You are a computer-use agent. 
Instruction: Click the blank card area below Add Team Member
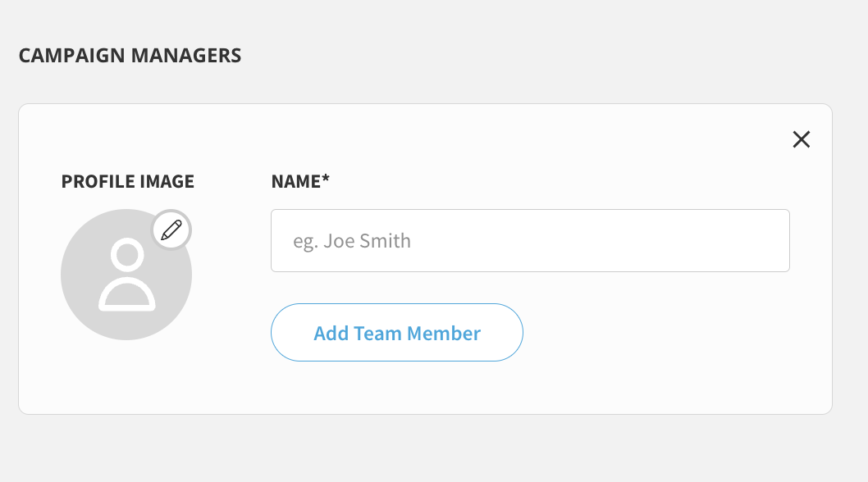tap(397, 388)
